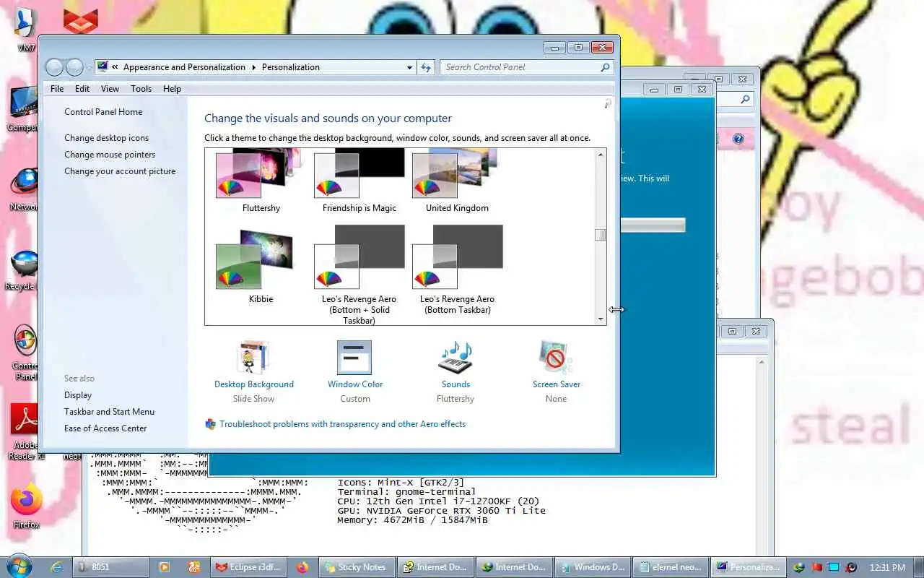924x578 pixels.
Task: Open the Recycle Bin desktop icon
Action: pyautogui.click(x=25, y=271)
